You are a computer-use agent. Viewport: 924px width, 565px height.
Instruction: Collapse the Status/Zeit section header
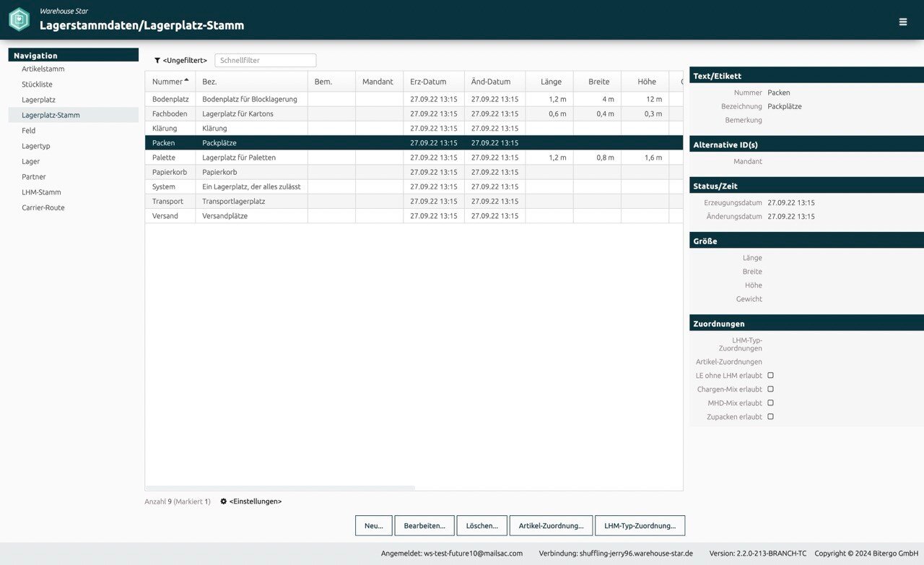(806, 186)
